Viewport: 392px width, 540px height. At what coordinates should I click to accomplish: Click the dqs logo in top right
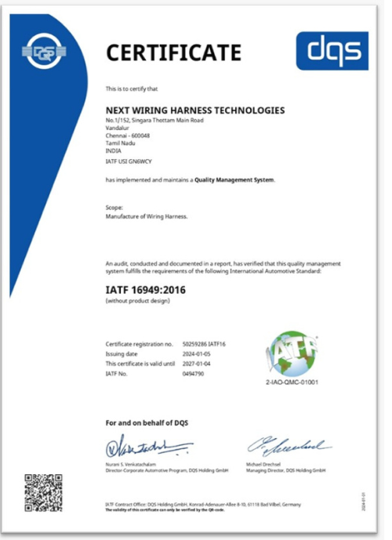332,51
